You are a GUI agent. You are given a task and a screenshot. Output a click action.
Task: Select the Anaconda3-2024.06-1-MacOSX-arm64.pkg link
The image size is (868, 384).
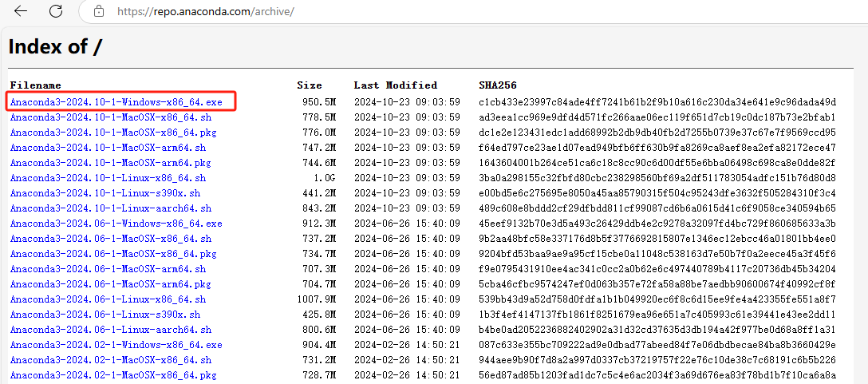(x=111, y=284)
